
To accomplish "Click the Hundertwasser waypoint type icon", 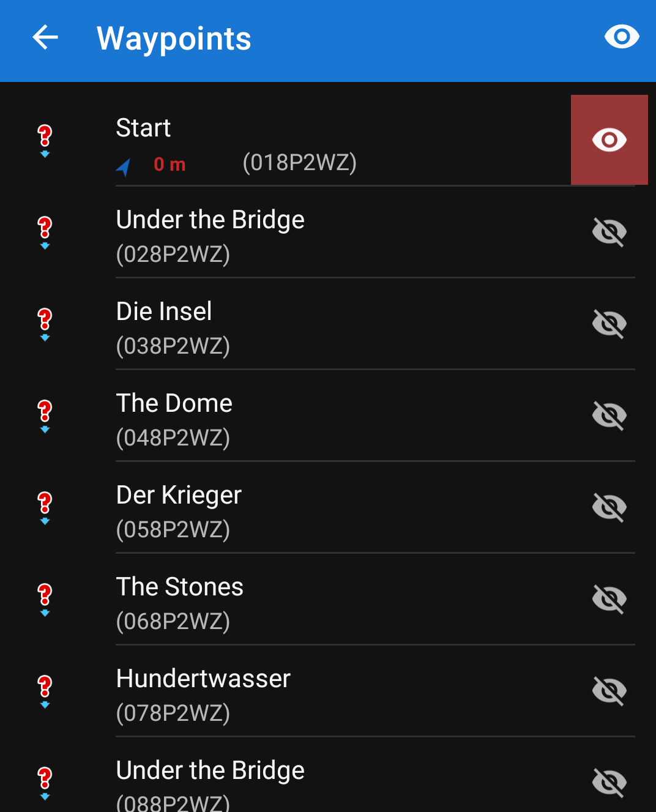I will click(x=45, y=691).
